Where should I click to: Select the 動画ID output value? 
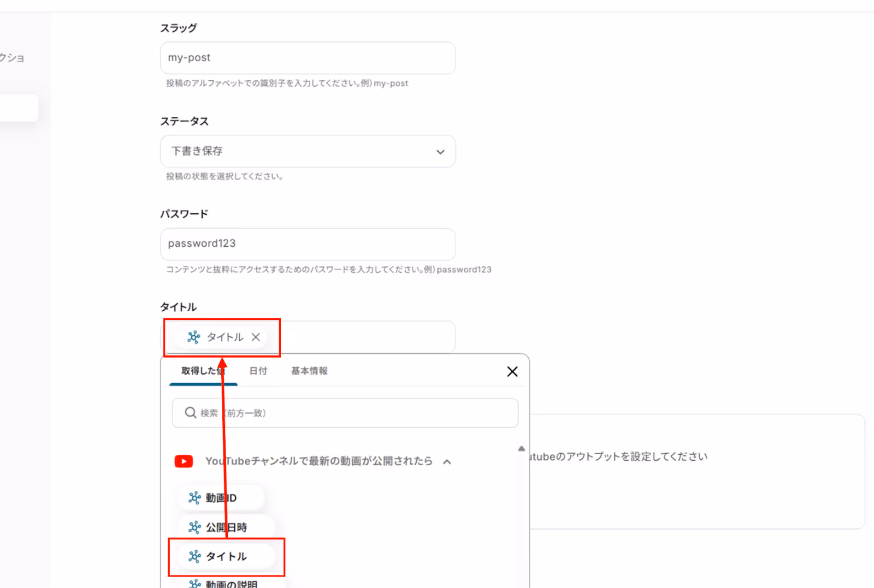pyautogui.click(x=221, y=497)
